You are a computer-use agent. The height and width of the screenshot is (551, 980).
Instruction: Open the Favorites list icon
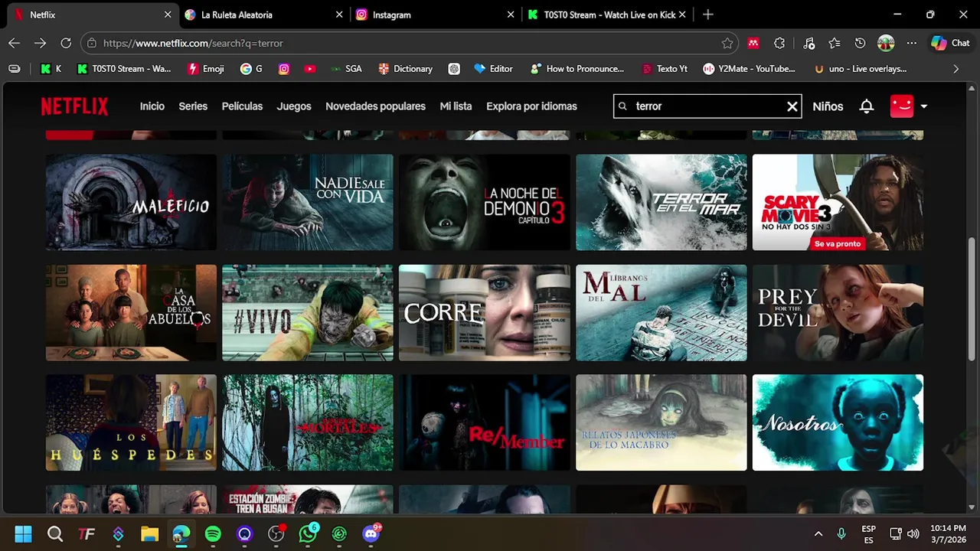click(835, 44)
